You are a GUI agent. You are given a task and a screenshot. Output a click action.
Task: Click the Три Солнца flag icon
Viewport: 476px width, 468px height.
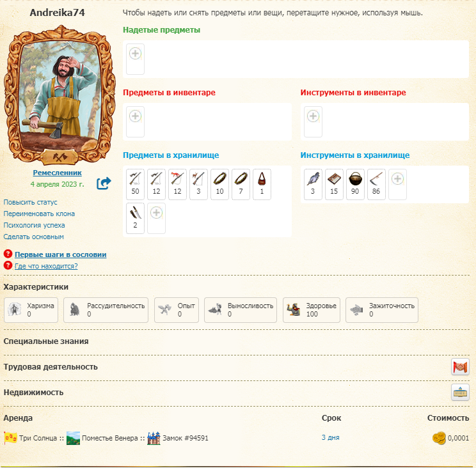coord(11,438)
